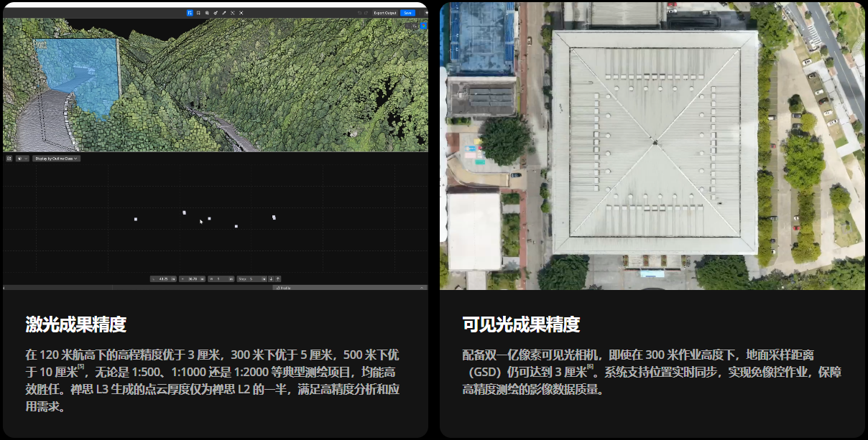Click the redo arrow icon

366,13
